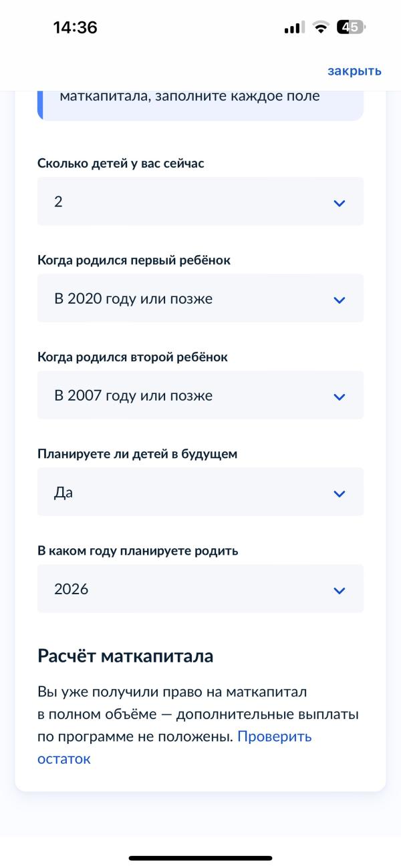Open the planned birth year dropdown

[200, 589]
